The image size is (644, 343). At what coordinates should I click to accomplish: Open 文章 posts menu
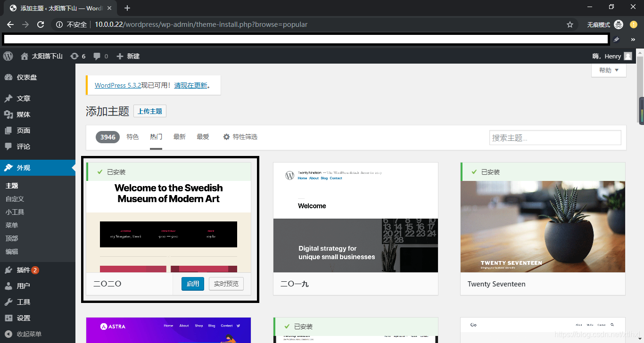coord(38,98)
